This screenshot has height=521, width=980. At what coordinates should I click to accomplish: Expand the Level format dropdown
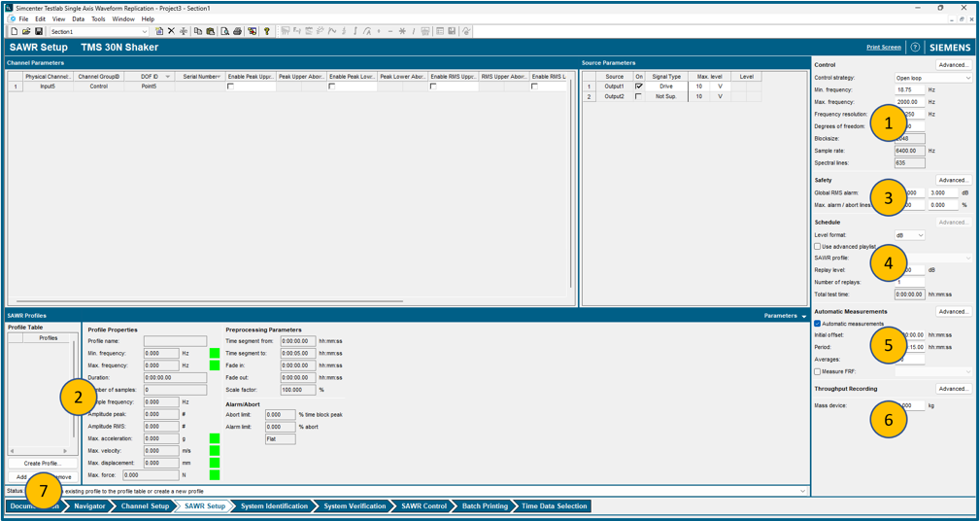pos(909,235)
